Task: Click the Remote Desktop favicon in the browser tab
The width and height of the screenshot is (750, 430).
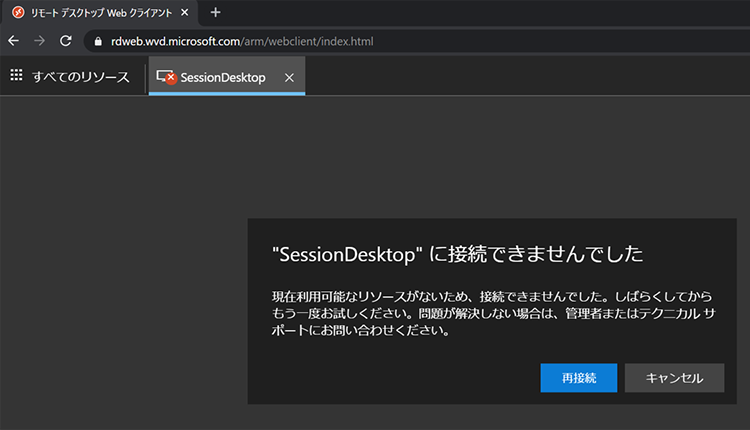Action: [18, 13]
